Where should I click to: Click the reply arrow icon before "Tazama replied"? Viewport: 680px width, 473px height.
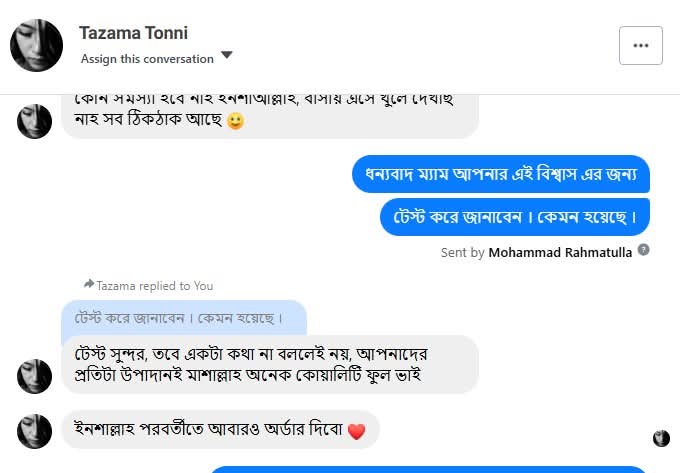(89, 285)
